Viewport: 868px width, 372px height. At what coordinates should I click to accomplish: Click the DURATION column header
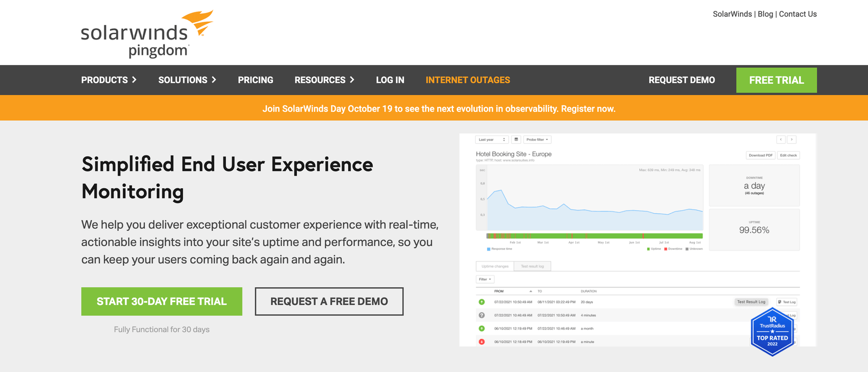589,291
